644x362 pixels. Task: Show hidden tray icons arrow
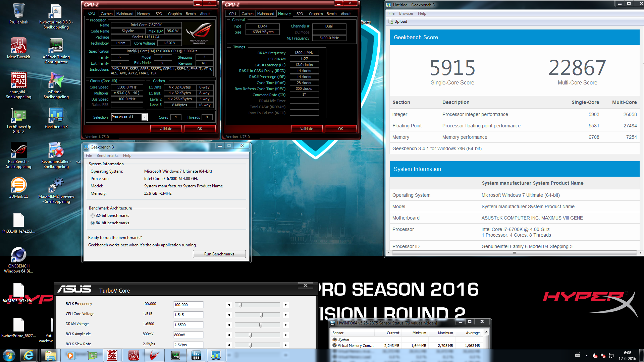tap(587, 356)
